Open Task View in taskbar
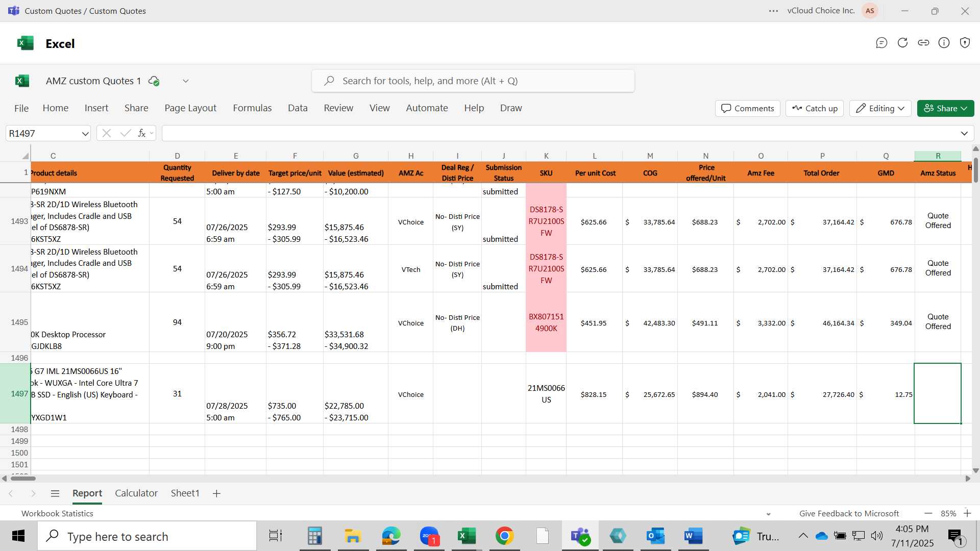The width and height of the screenshot is (980, 551). 276,536
